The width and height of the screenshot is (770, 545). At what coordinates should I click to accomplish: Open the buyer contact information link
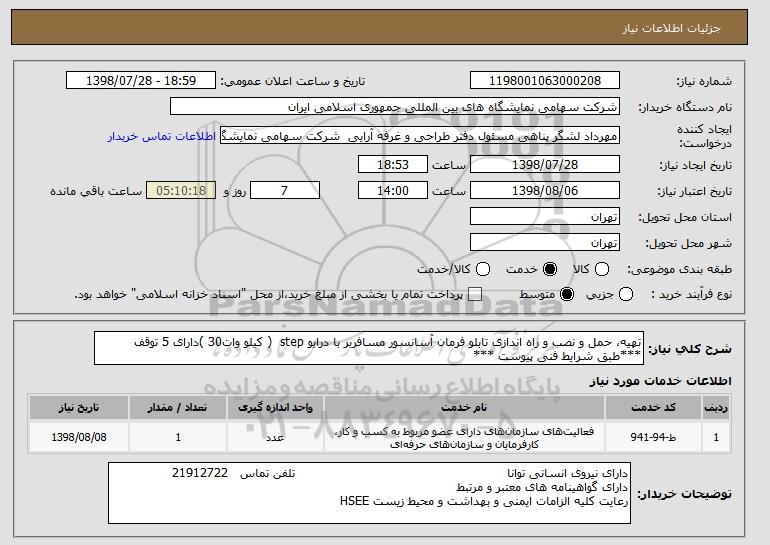click(162, 136)
